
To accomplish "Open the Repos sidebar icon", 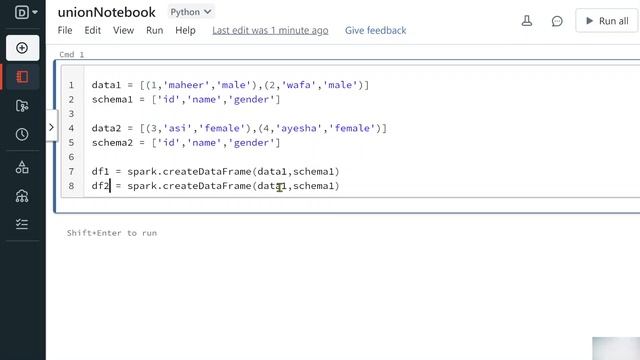I will point(22,106).
